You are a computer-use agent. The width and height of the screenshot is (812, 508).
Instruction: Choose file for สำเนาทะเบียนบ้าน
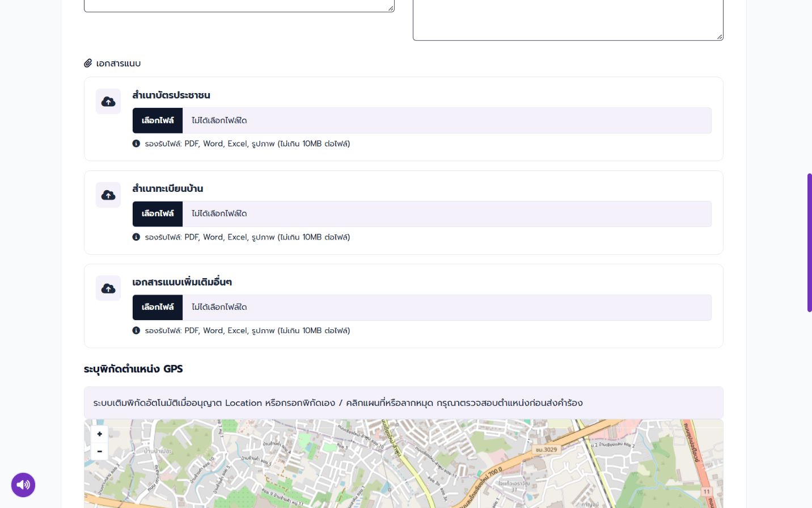click(158, 214)
